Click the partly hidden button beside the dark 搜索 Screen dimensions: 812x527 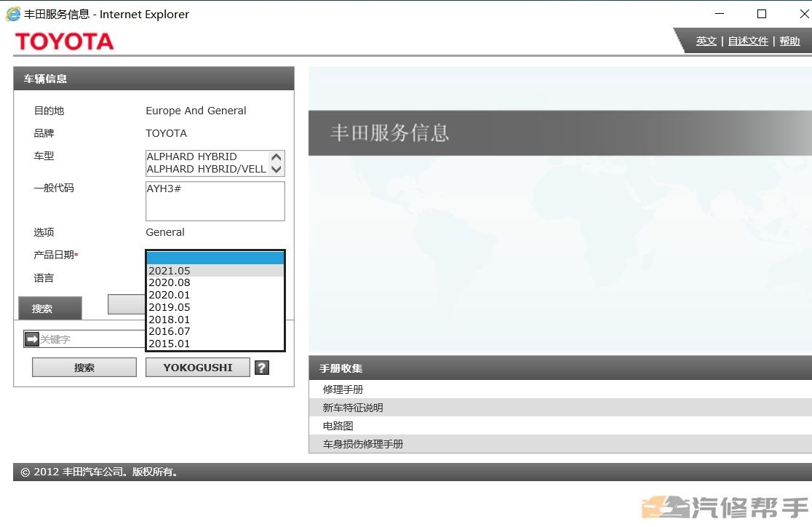[x=127, y=304]
